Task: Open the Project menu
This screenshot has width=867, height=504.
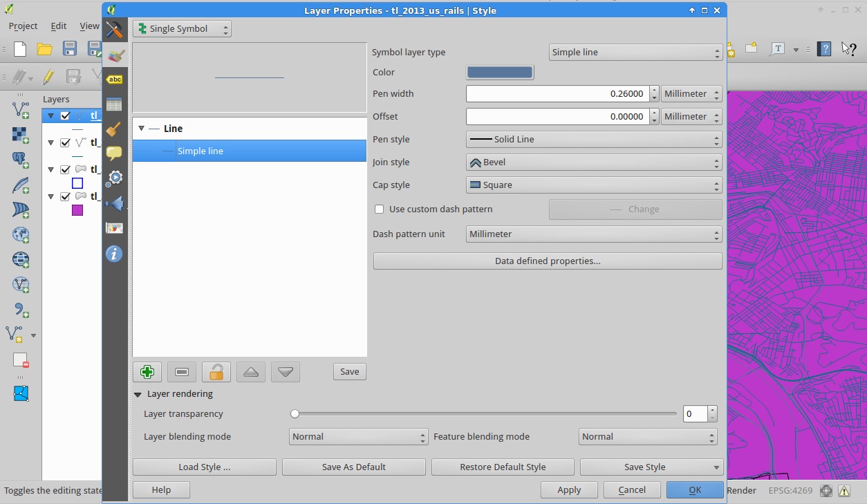Action: [x=23, y=26]
